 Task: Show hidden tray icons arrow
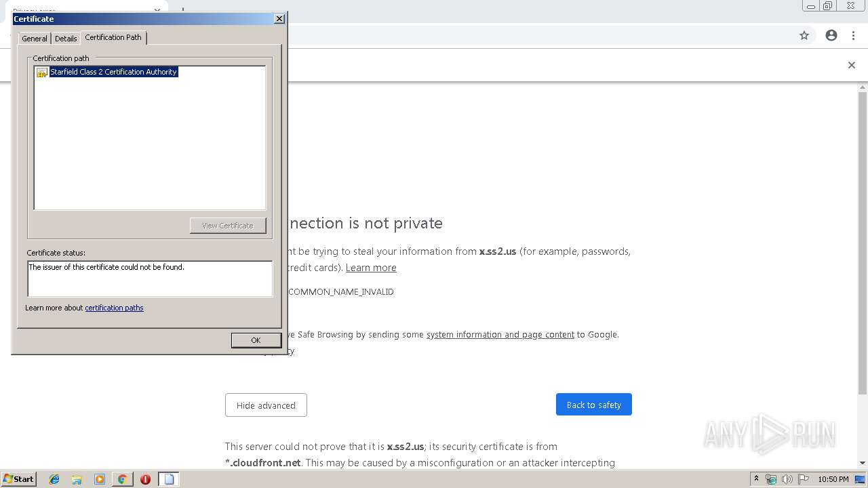click(x=756, y=479)
